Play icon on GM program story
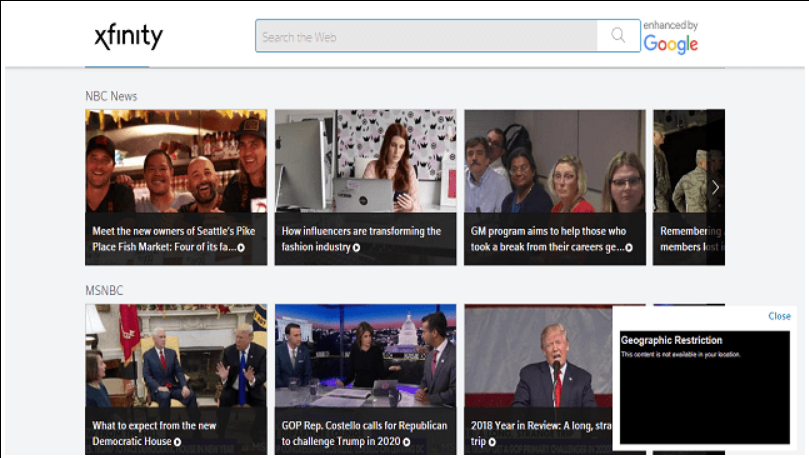 click(629, 247)
